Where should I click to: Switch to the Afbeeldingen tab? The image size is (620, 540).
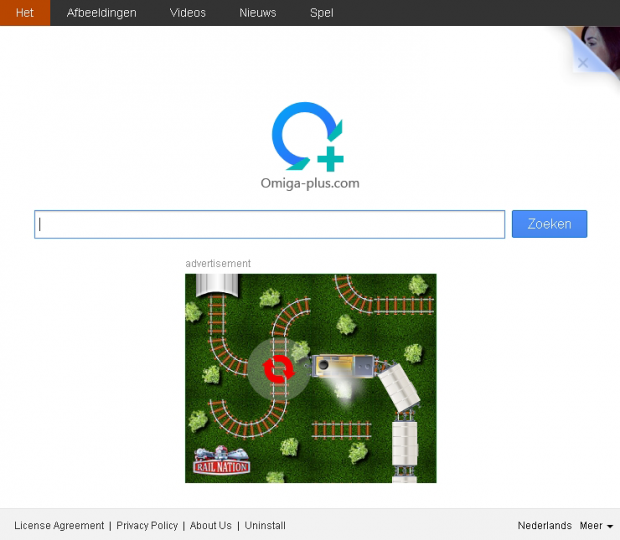pyautogui.click(x=102, y=13)
